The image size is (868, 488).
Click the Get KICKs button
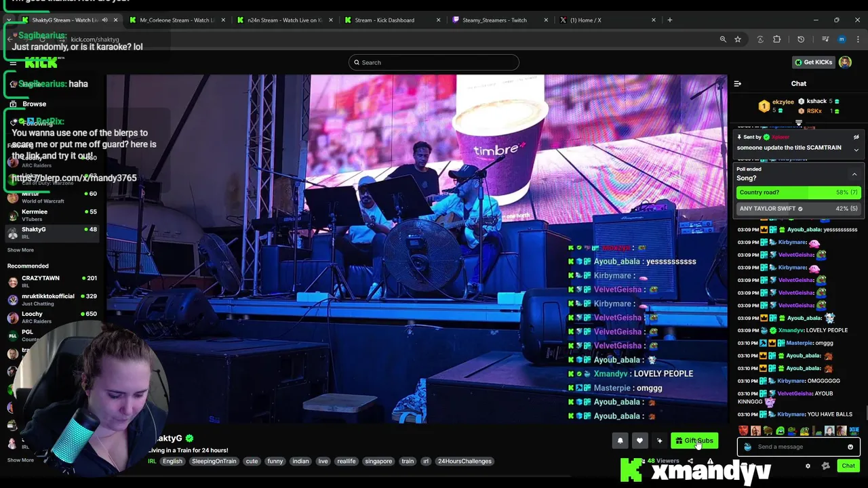pyautogui.click(x=814, y=62)
